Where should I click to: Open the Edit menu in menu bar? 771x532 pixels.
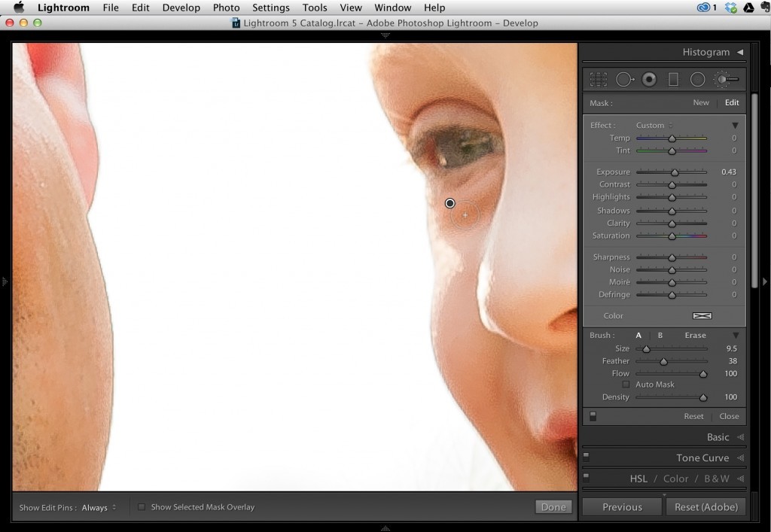click(140, 8)
